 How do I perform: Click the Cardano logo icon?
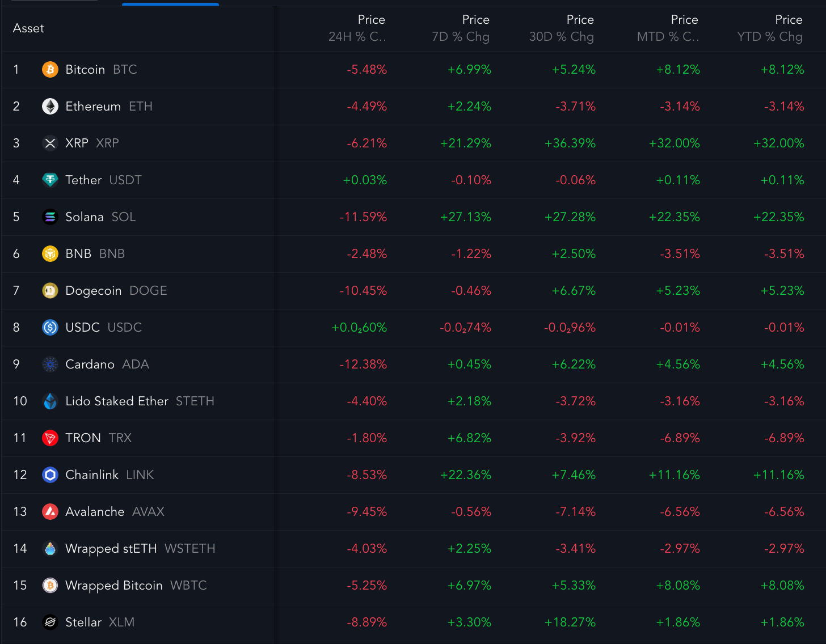[50, 365]
